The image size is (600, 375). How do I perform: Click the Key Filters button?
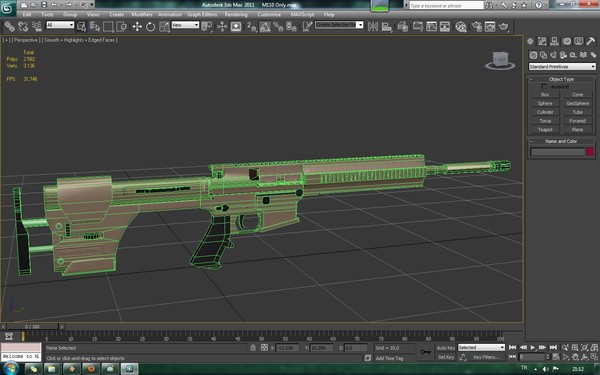coord(486,357)
